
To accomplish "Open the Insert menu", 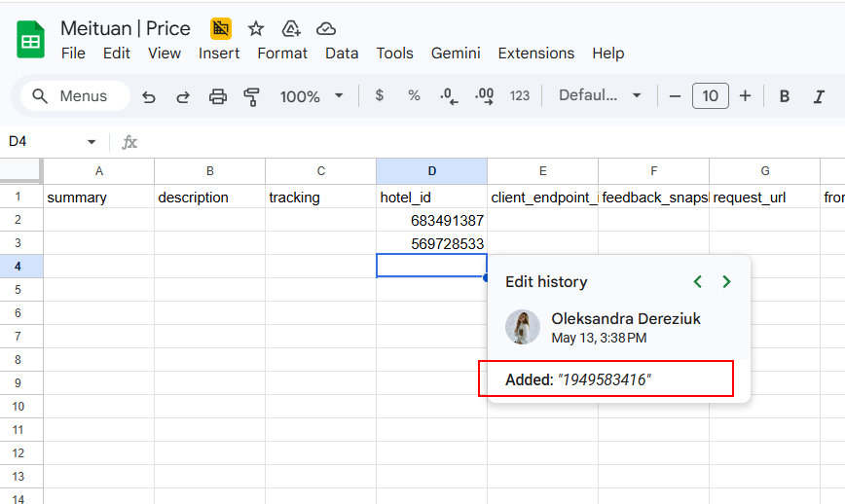I will tap(219, 54).
